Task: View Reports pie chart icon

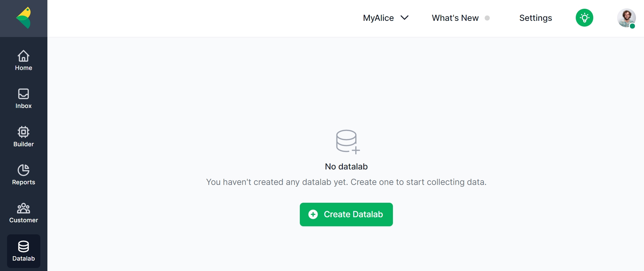Action: coord(24,170)
